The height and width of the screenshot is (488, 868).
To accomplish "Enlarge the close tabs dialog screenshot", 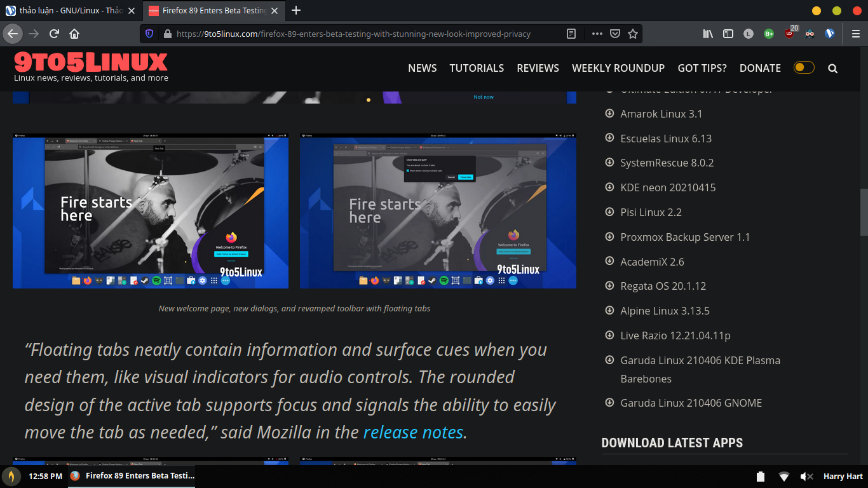I will [438, 211].
